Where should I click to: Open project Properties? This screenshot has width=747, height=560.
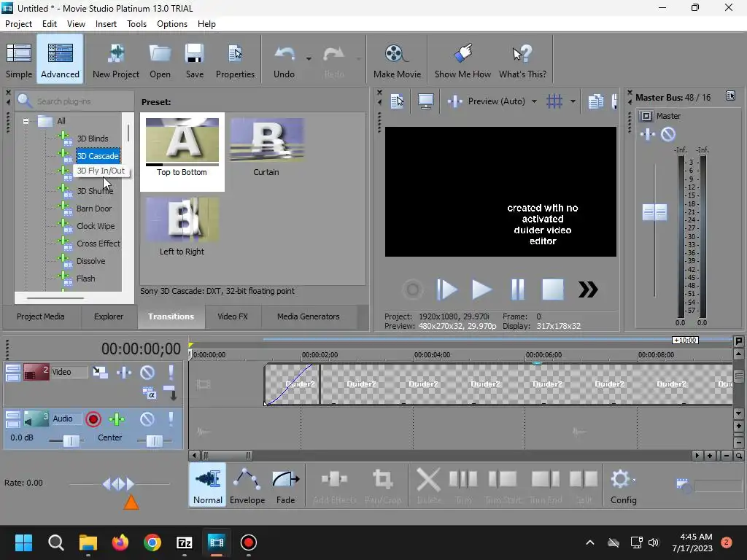[235, 60]
